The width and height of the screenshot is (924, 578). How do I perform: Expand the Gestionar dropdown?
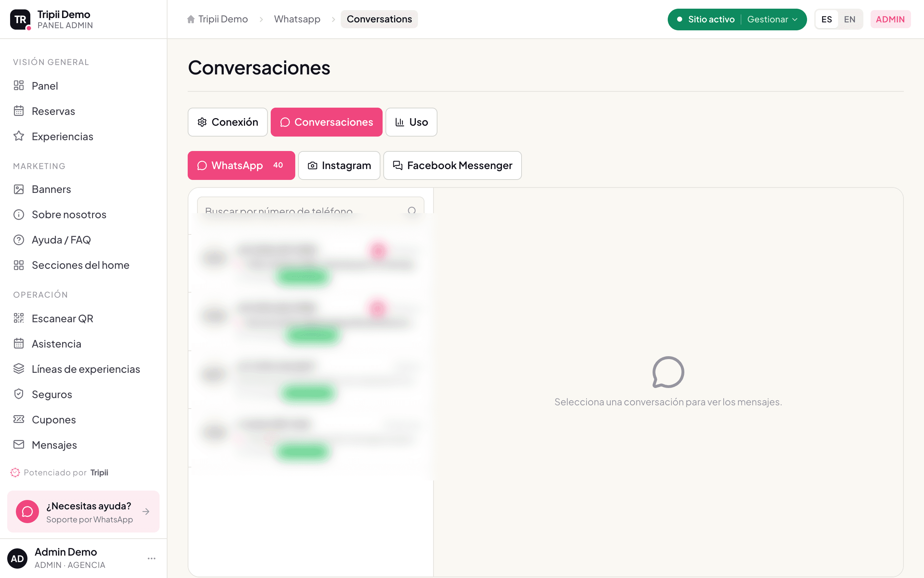coord(772,19)
